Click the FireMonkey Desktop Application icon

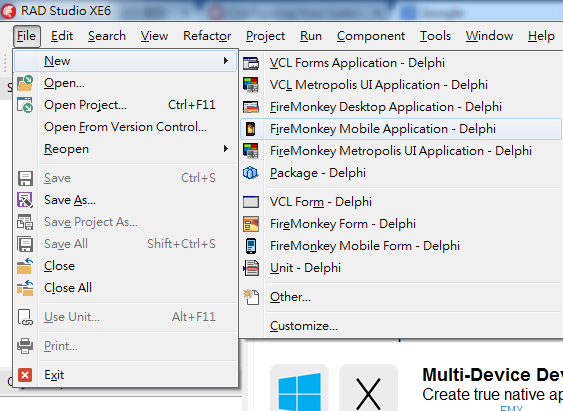click(x=251, y=107)
